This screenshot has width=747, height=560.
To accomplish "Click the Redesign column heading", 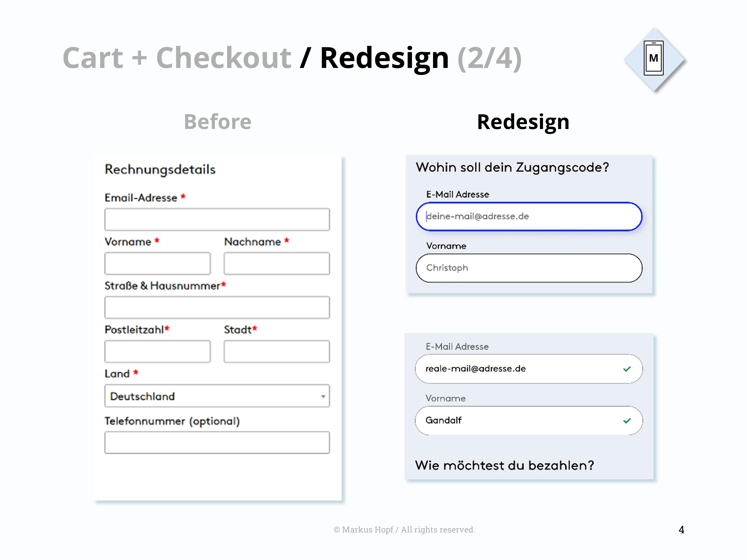I will pos(523,122).
